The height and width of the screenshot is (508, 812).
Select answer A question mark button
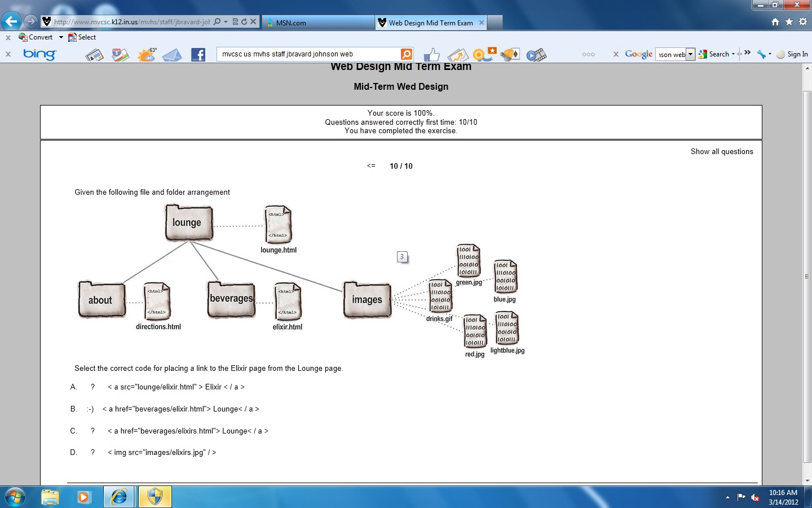click(92, 387)
